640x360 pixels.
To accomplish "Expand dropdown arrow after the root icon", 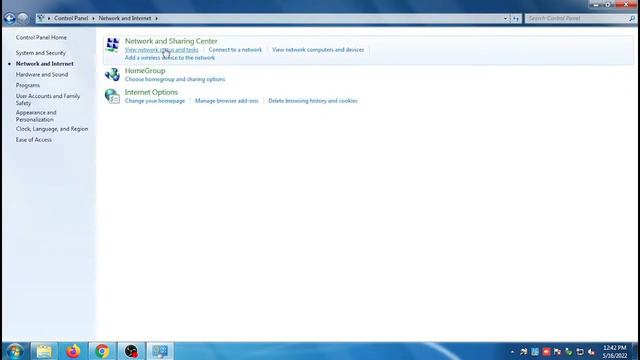I will (49, 18).
